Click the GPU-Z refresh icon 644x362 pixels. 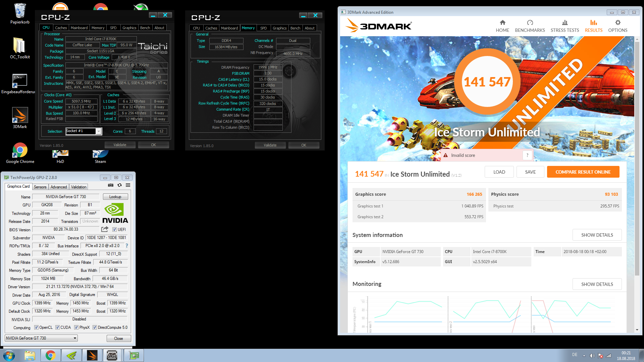(x=119, y=185)
